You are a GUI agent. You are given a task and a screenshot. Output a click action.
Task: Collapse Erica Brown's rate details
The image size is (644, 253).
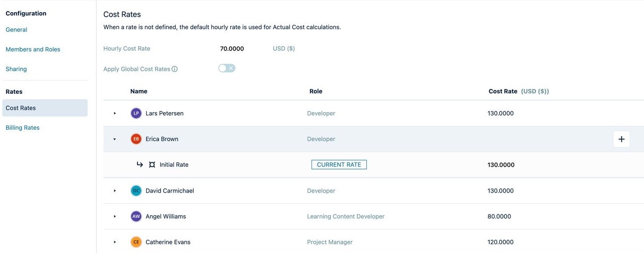point(115,139)
